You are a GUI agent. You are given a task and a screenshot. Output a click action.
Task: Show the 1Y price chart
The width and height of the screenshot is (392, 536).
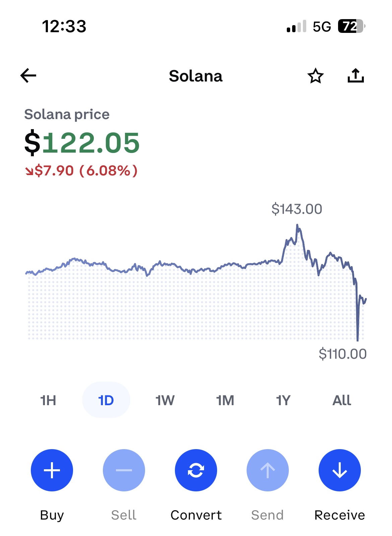(x=283, y=400)
